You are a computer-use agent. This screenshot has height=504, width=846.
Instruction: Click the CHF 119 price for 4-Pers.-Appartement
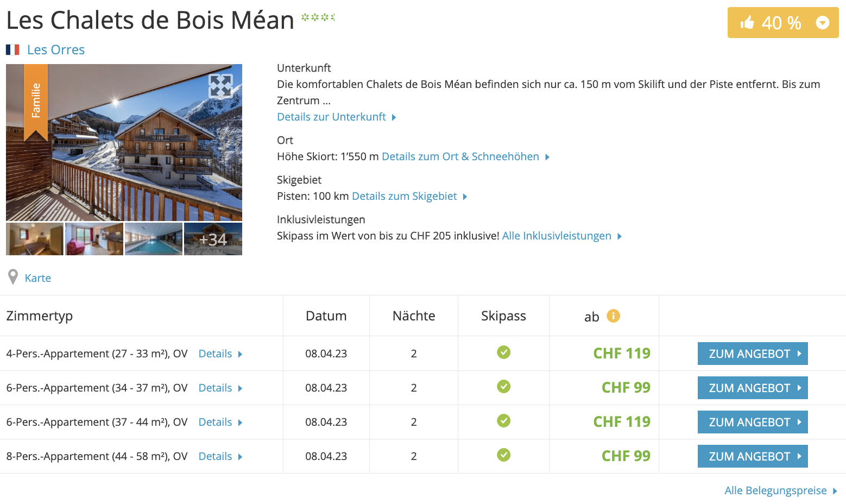tap(622, 354)
